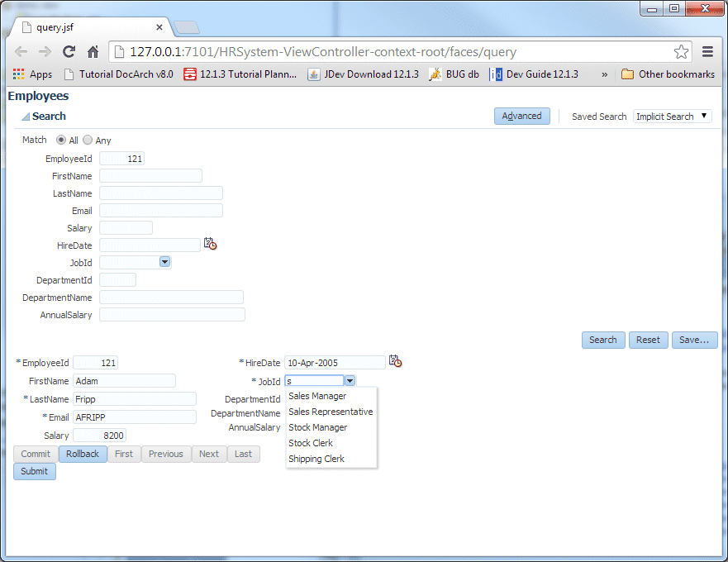728x562 pixels.
Task: Close the query.jsf tab
Action: [x=159, y=27]
